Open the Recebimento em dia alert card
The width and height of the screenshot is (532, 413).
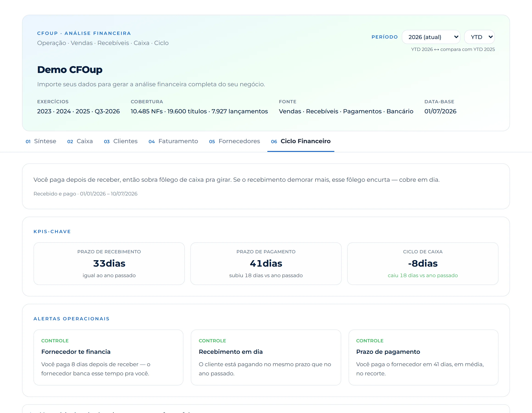click(266, 357)
